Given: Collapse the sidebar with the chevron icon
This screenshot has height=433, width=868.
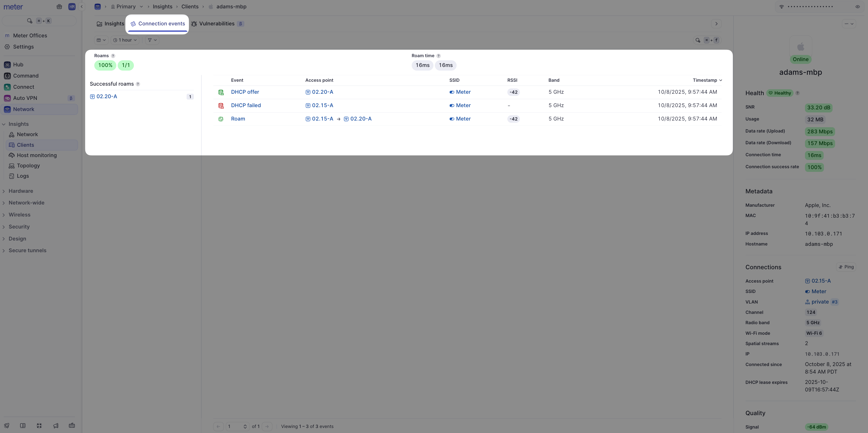Looking at the screenshot, I should click(x=81, y=7).
